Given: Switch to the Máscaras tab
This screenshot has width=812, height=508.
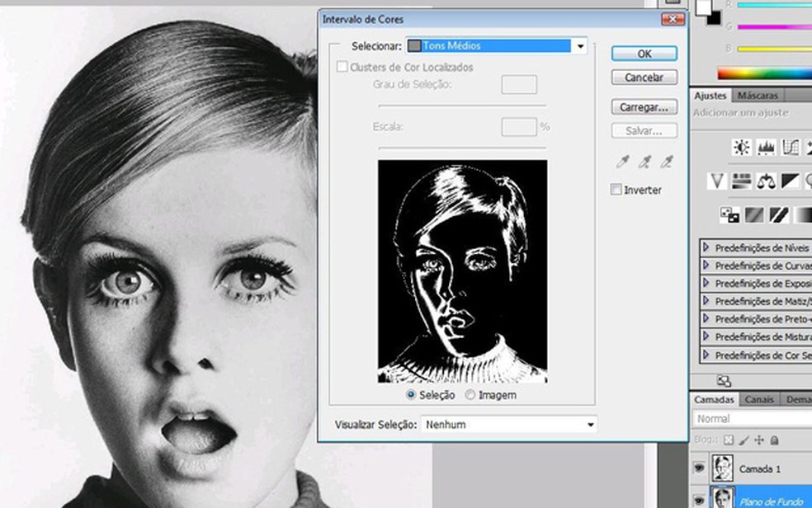Looking at the screenshot, I should (x=758, y=95).
